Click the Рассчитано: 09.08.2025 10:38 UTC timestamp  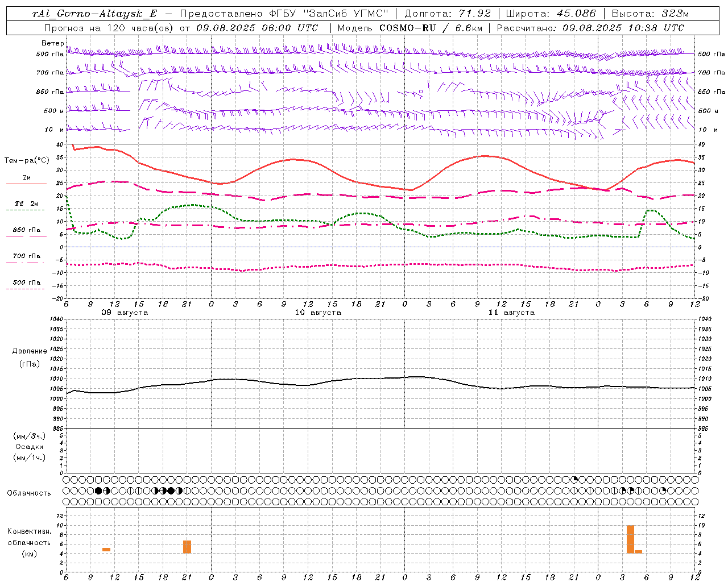pyautogui.click(x=590, y=28)
